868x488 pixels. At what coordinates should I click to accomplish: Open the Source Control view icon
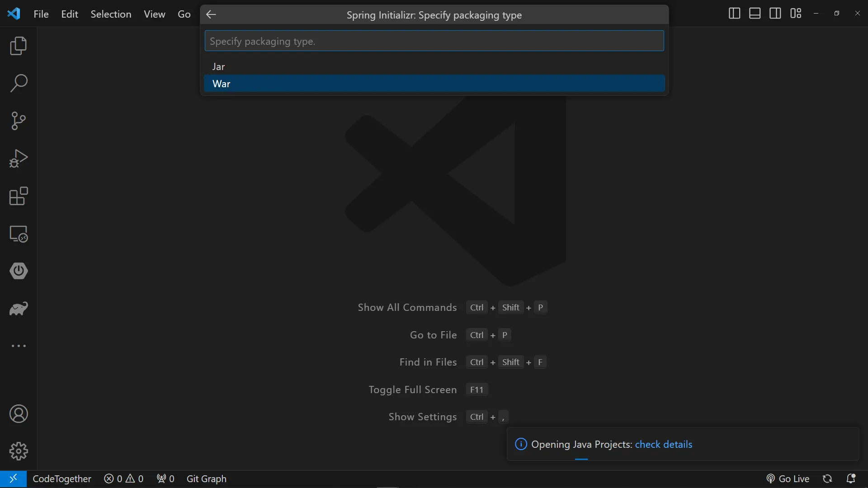tap(19, 121)
